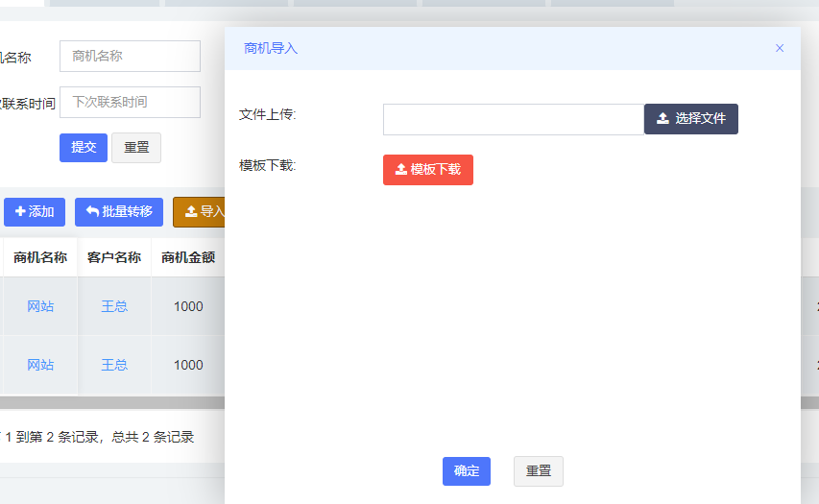Click the 商机名称 search input
The image size is (819, 504).
click(130, 56)
